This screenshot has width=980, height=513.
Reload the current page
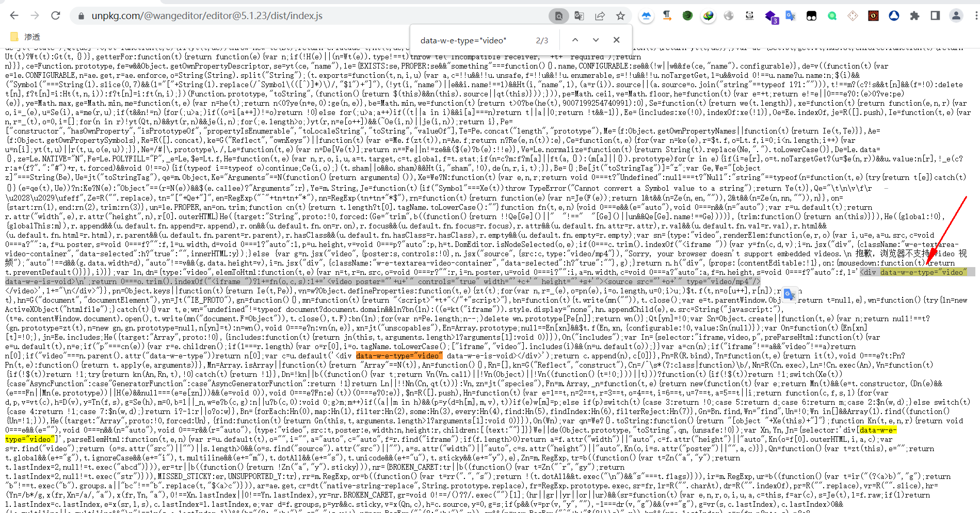pos(56,15)
